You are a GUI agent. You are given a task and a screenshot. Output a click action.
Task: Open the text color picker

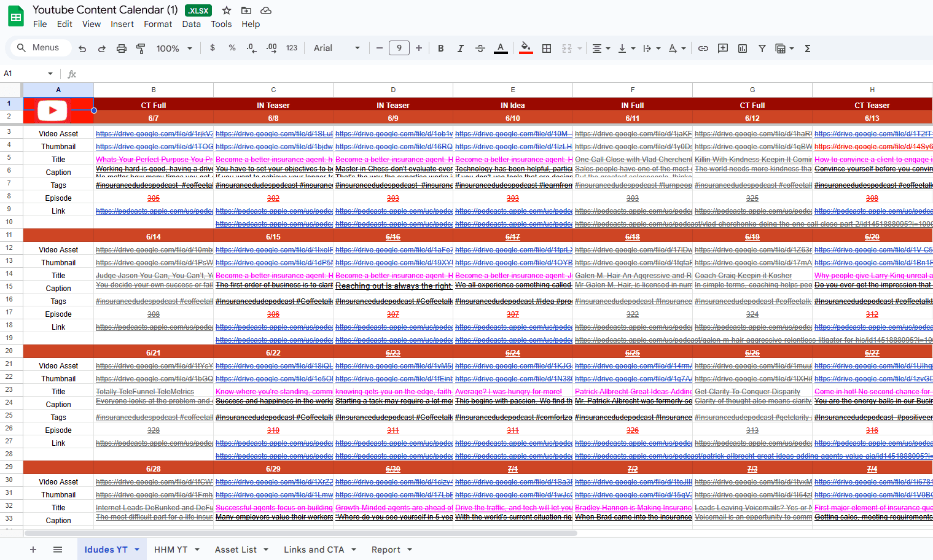(x=501, y=49)
